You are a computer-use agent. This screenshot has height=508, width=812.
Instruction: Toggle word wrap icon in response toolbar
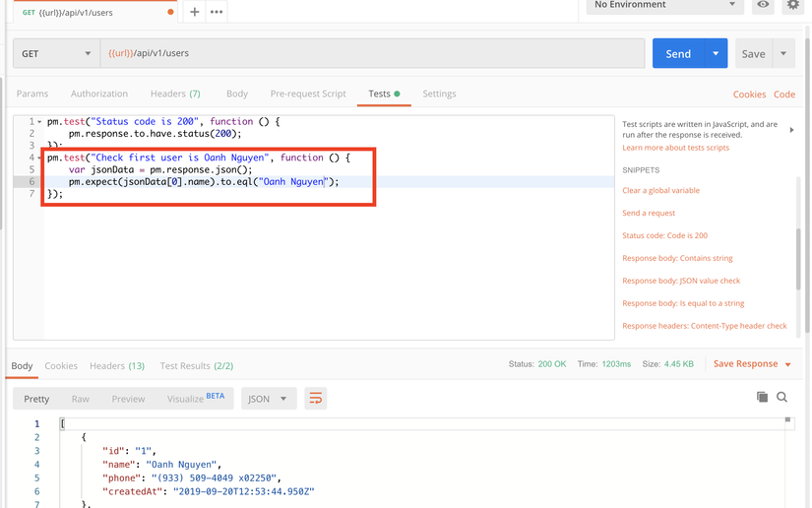[x=315, y=398]
